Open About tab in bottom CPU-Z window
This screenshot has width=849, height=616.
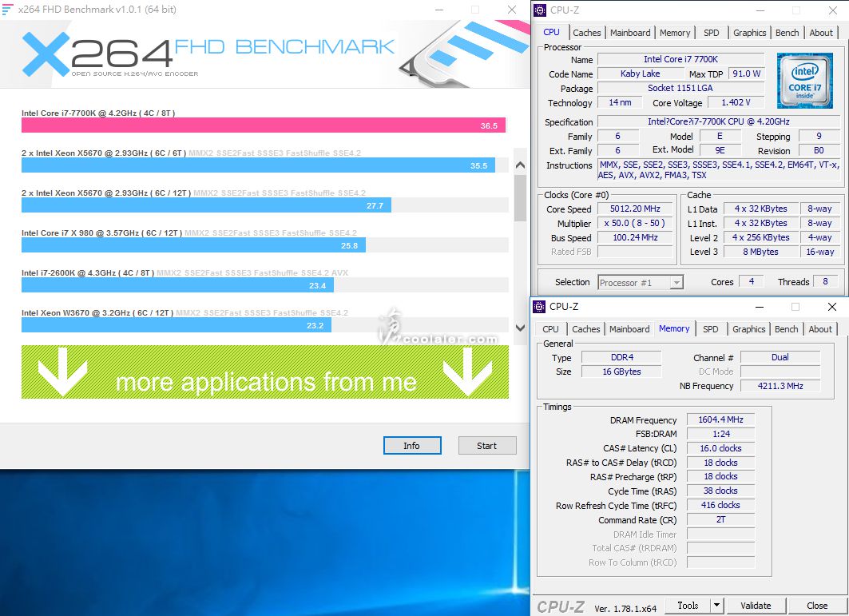tap(819, 329)
